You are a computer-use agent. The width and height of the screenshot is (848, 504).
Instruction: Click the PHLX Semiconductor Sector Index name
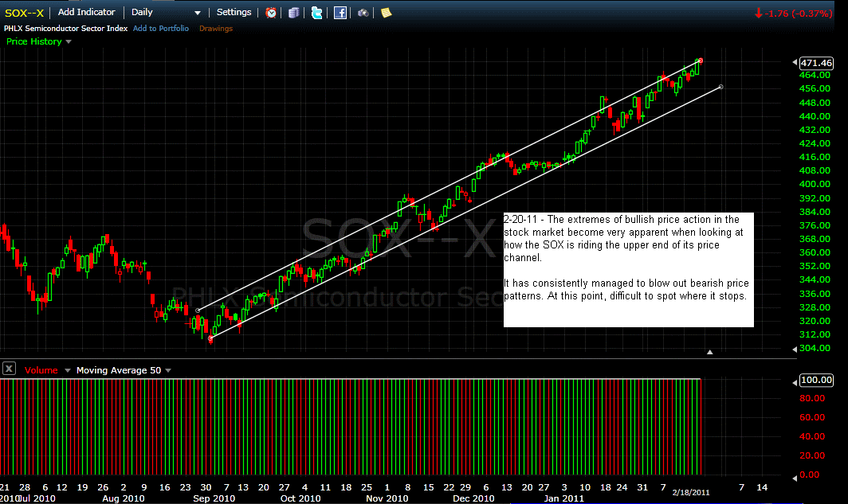pos(66,28)
